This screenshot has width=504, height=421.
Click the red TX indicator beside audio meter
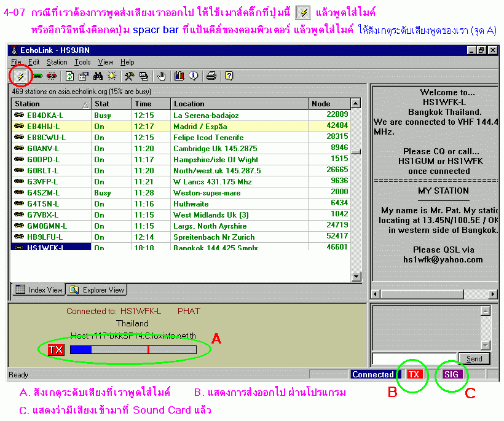(56, 350)
